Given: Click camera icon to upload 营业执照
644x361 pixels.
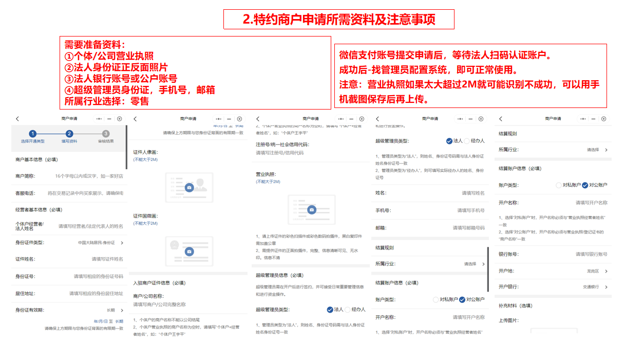Looking at the screenshot, I should click(311, 210).
